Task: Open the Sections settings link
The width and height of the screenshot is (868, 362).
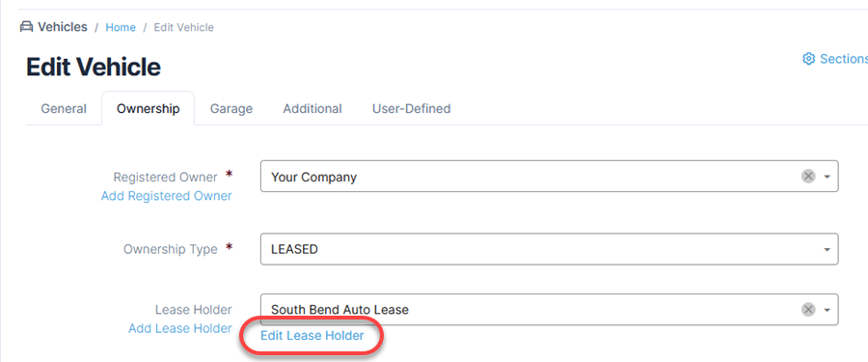Action: (x=835, y=59)
